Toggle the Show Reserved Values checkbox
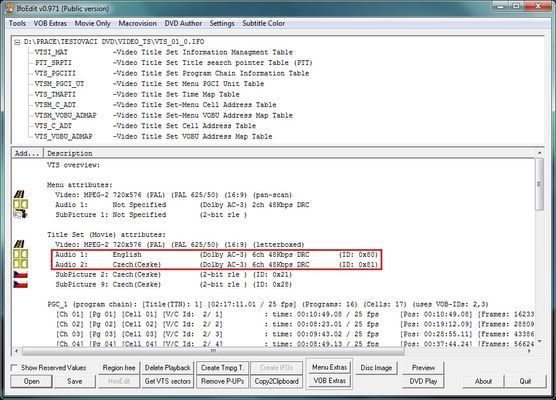This screenshot has width=556, height=400. [x=14, y=368]
